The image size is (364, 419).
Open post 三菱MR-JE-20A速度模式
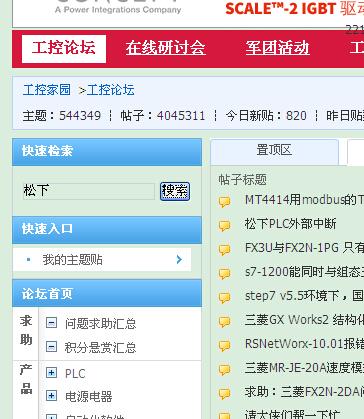tap(304, 368)
